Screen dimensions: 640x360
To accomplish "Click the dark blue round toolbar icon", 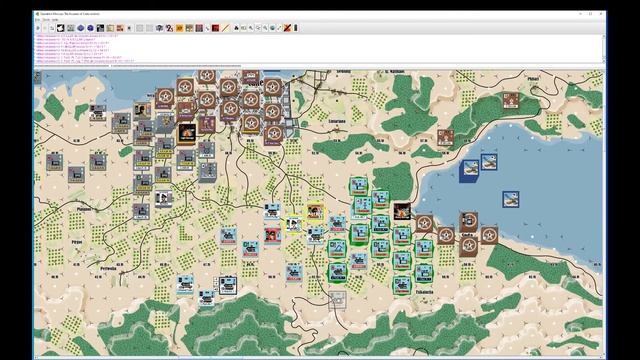I will click(90, 28).
